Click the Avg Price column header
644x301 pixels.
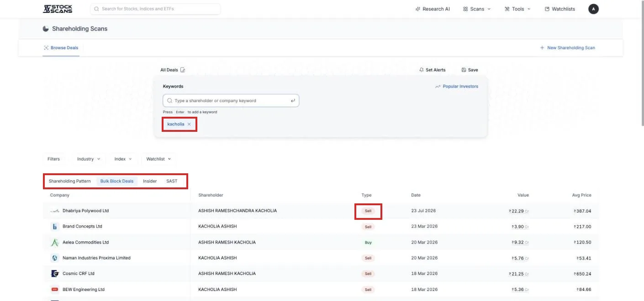(581, 195)
